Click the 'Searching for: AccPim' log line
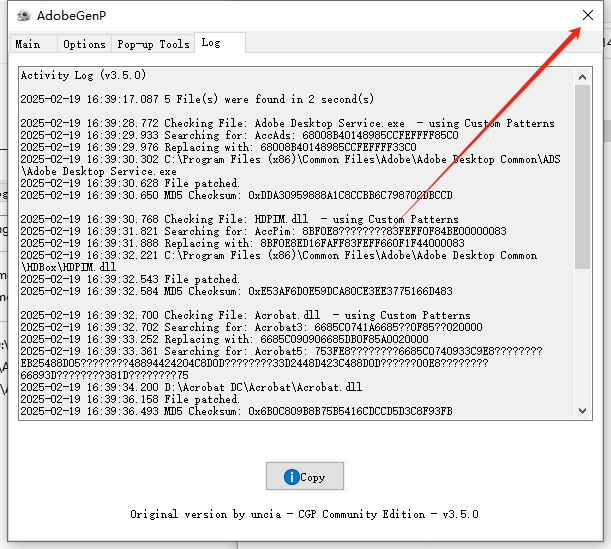611x549 pixels. click(x=263, y=231)
